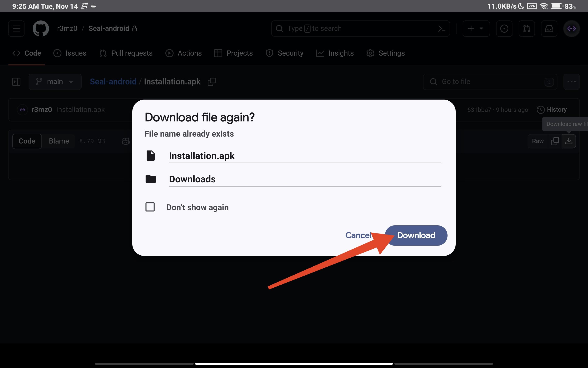This screenshot has height=368, width=588.
Task: Open the main branch dropdown
Action: 55,82
